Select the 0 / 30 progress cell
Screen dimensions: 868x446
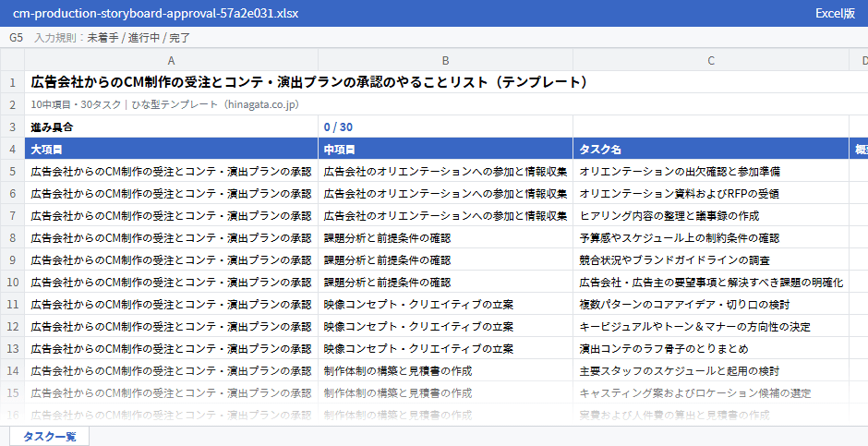point(445,127)
